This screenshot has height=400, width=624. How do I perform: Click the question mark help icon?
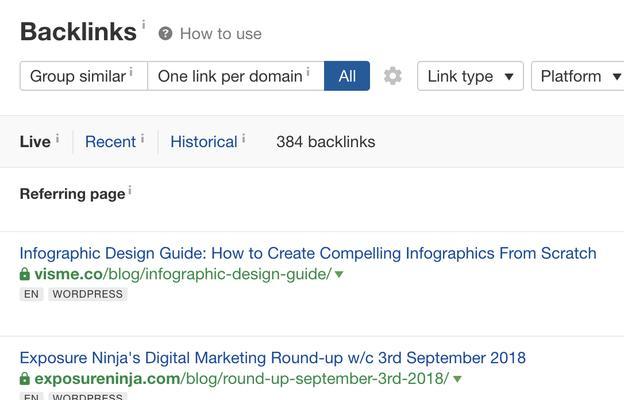[x=165, y=33]
